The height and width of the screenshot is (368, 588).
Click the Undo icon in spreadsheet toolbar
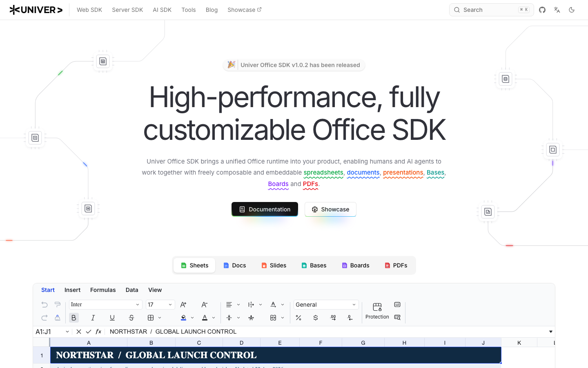(x=45, y=305)
